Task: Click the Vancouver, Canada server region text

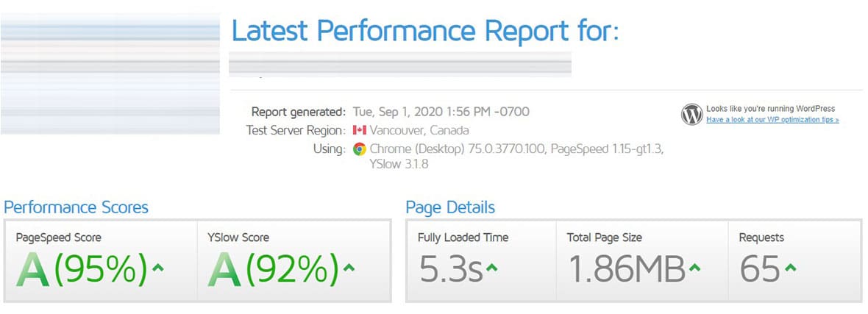Action: click(419, 131)
